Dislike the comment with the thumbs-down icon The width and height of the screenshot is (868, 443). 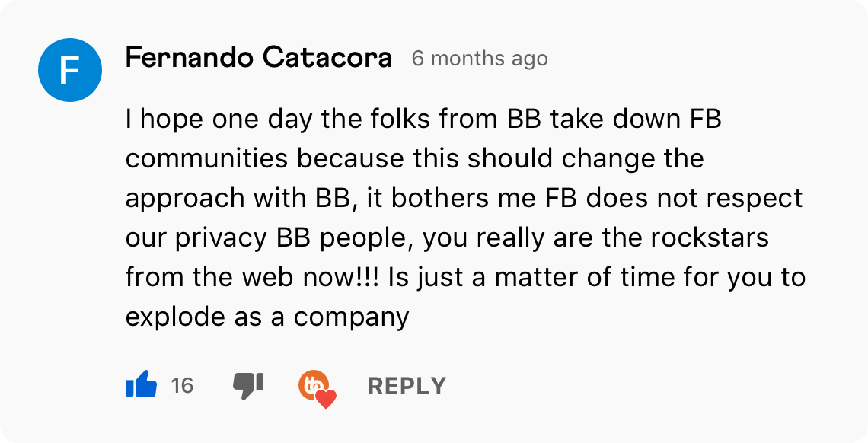pos(247,386)
